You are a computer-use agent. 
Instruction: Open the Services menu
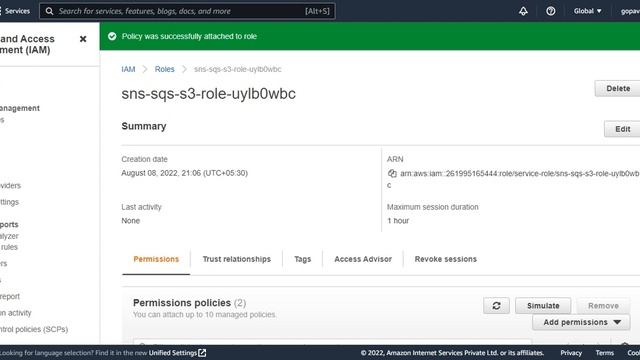click(x=16, y=11)
